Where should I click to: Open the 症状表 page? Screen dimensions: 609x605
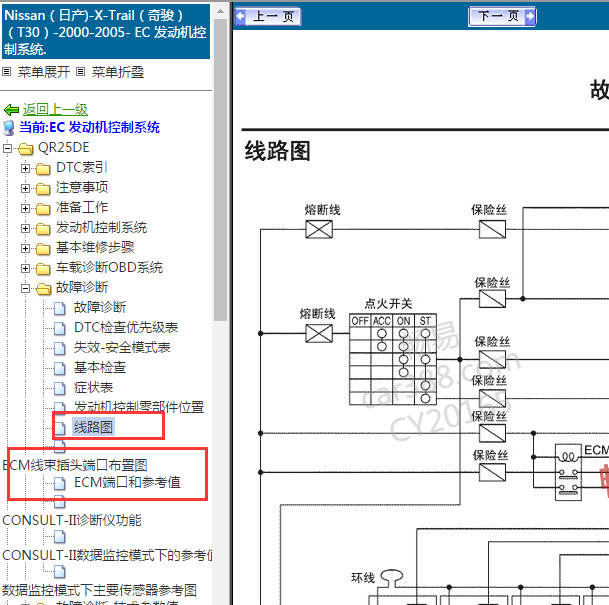94,387
